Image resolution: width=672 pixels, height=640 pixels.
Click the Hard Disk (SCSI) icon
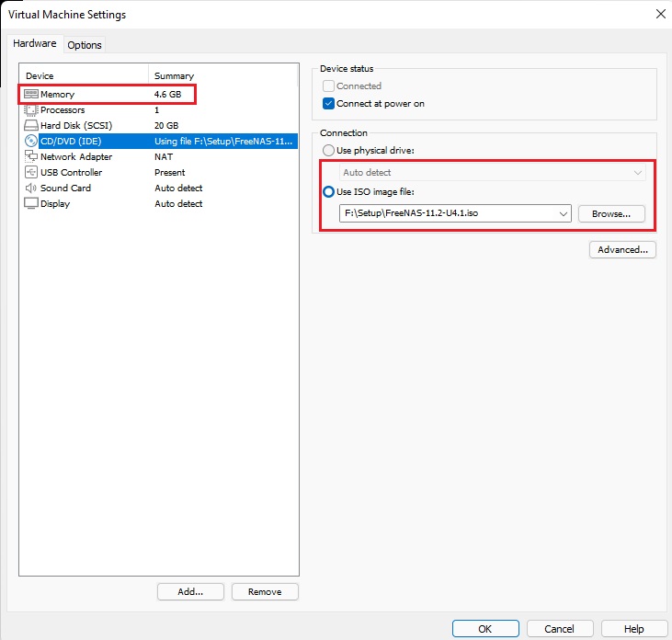point(31,125)
